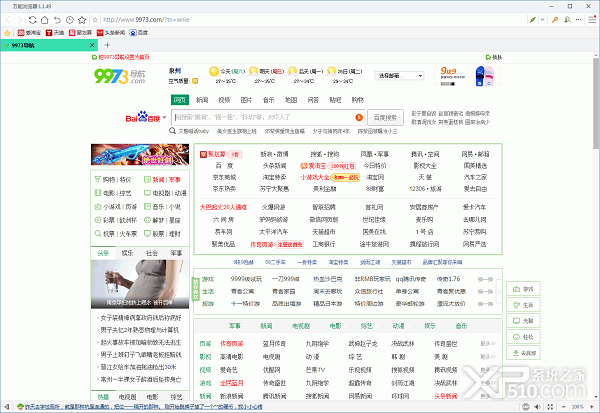Click 小游戏 sidebar category link
This screenshot has width=600, height=413.
[112, 207]
